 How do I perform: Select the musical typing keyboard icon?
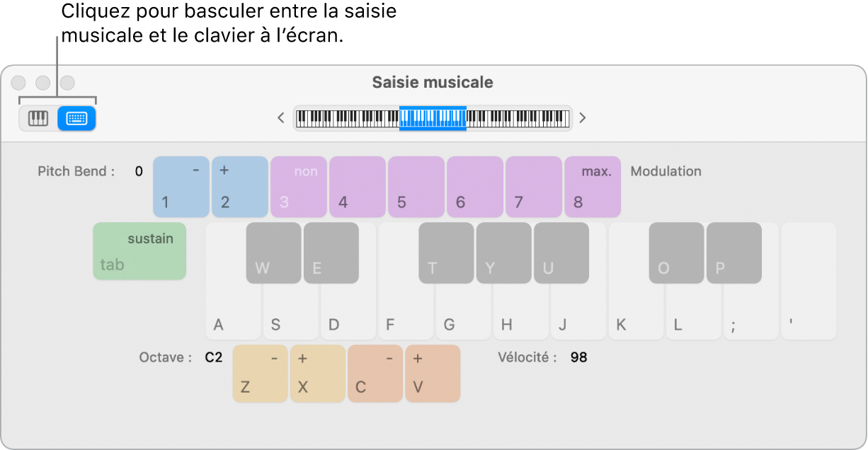[x=76, y=118]
